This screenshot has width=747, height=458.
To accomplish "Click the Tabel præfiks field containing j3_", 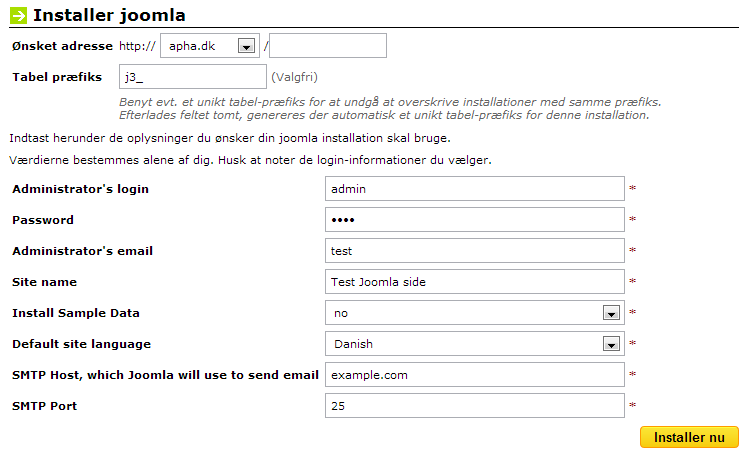I will click(x=192, y=77).
